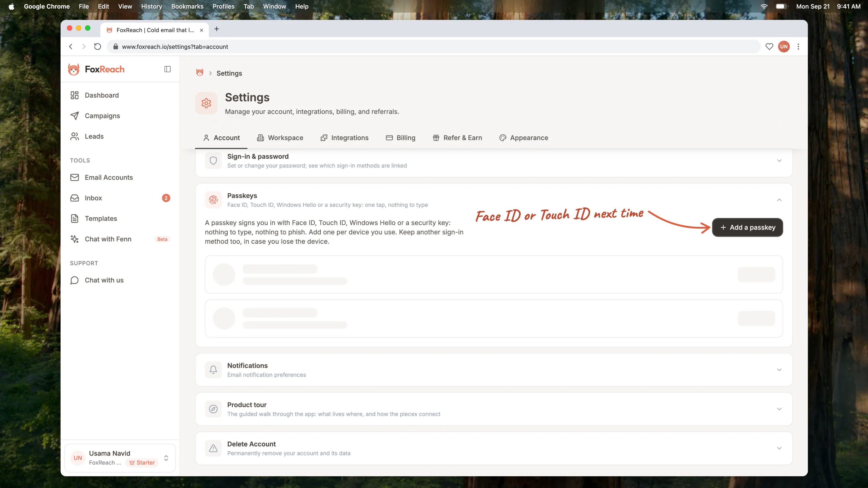Click the address bar URL field

pos(433,46)
